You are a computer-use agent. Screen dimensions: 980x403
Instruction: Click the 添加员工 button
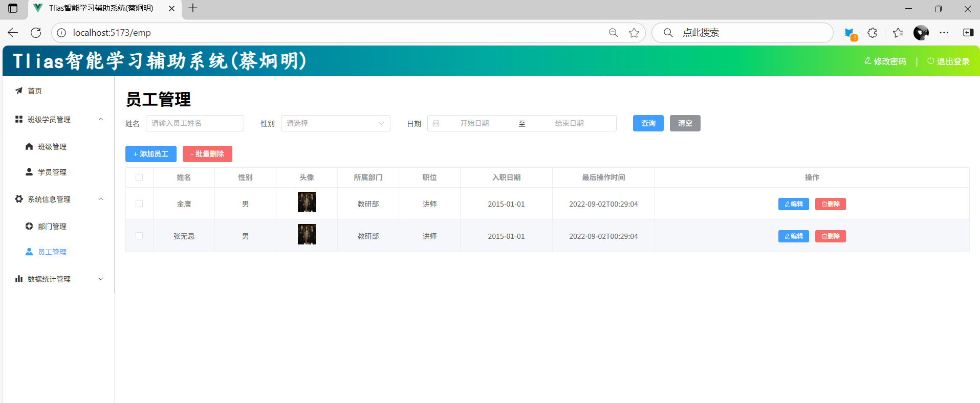[x=151, y=154]
